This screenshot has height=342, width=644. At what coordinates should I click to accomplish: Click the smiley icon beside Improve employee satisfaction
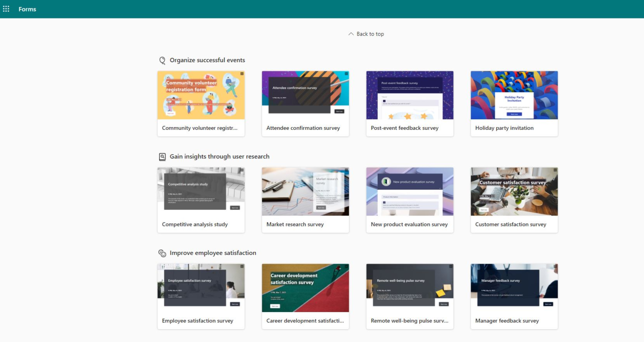coord(162,253)
